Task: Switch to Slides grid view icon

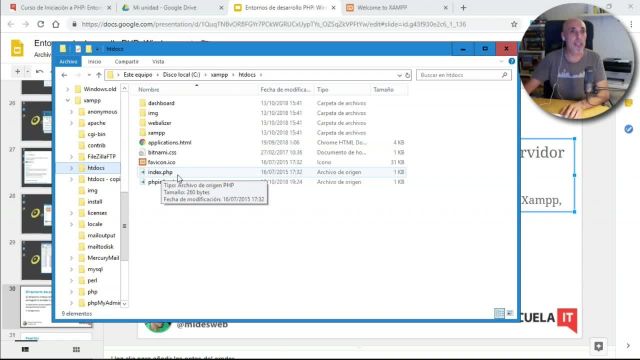Action: click(x=76, y=349)
